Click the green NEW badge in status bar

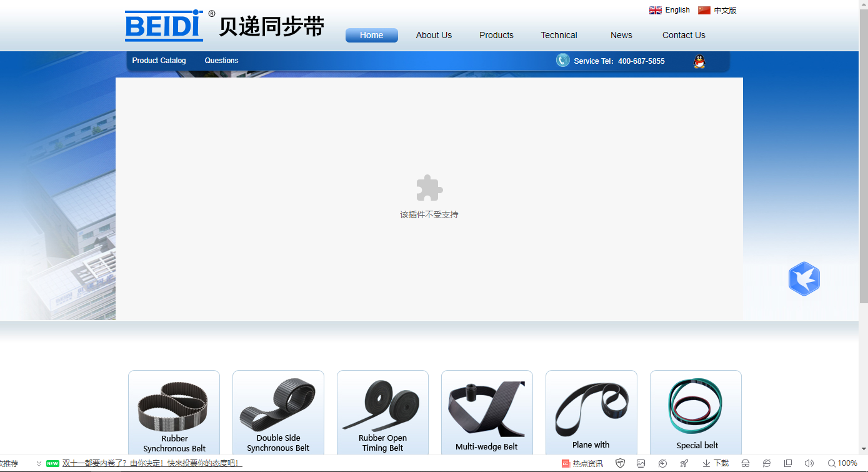52,463
